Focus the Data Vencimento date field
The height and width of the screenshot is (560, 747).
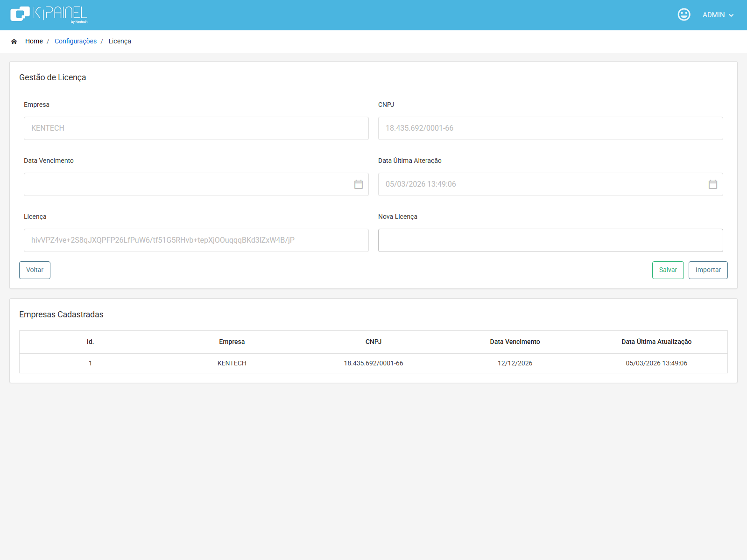tap(196, 184)
